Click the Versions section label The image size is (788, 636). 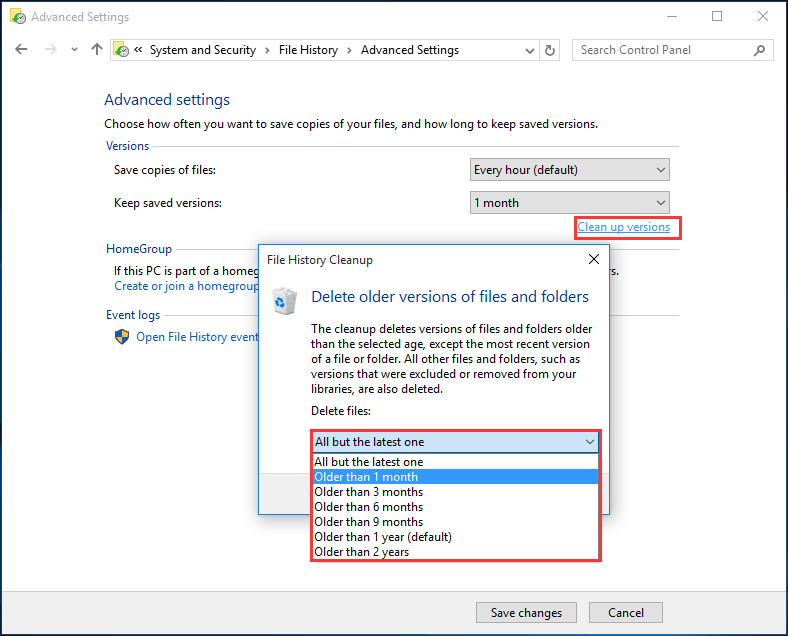pyautogui.click(x=128, y=146)
